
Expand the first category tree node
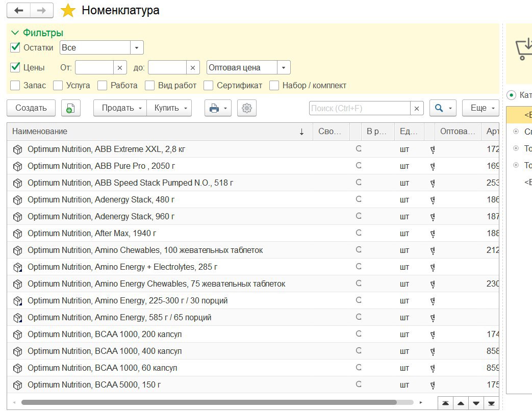tap(516, 132)
